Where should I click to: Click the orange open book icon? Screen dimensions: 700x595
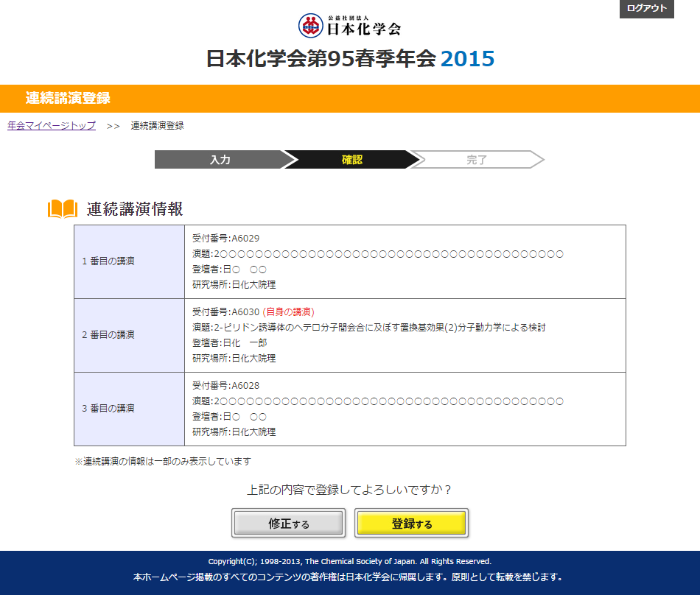[x=63, y=209]
